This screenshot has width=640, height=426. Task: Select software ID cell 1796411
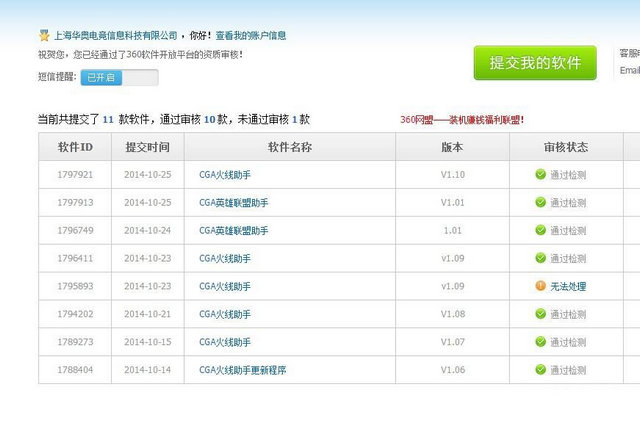(75, 258)
